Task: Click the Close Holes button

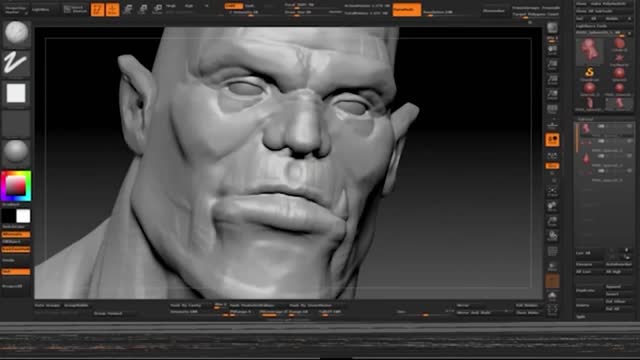Action: coord(527,313)
